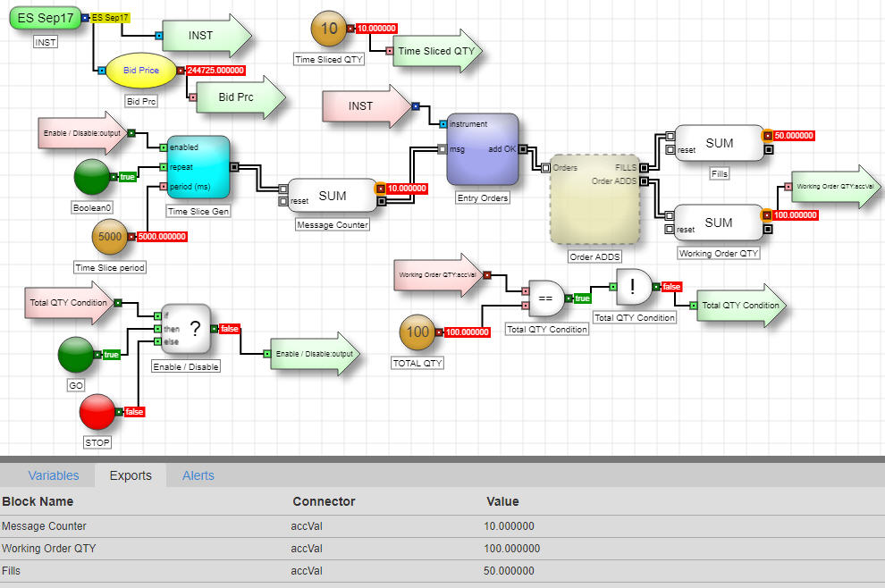Select the cyan Time Slice Gen block
The height and width of the screenshot is (588, 885).
pyautogui.click(x=198, y=167)
